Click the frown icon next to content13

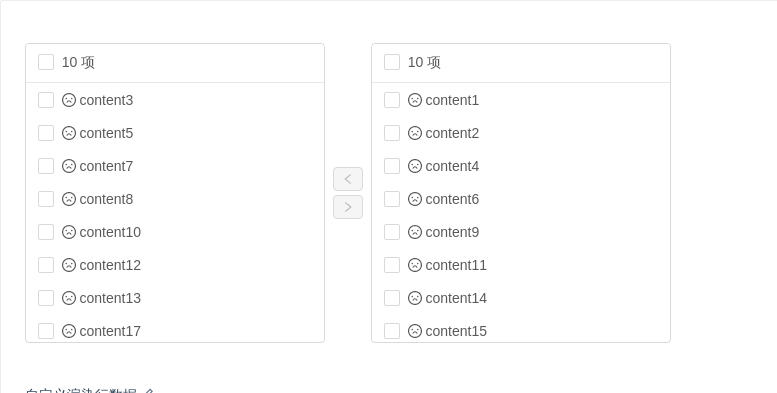[69, 298]
